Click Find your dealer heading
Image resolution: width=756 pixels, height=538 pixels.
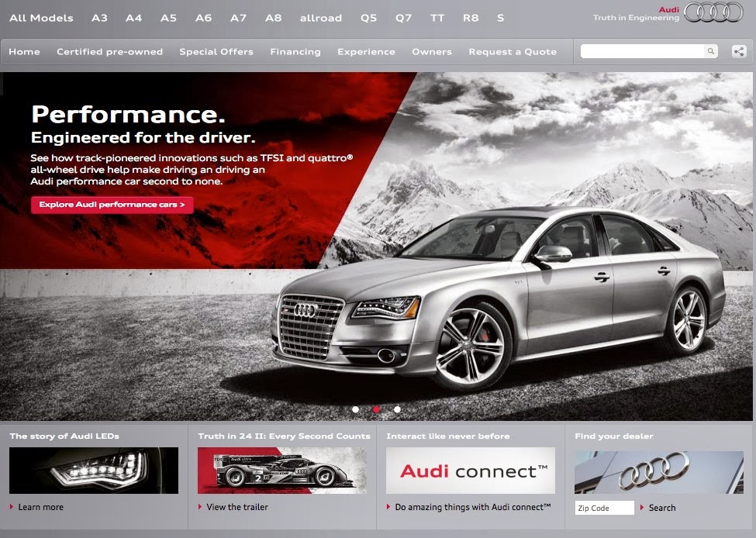(614, 436)
